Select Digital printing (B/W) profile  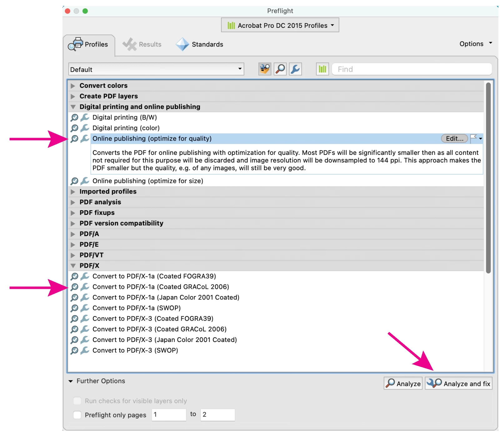[x=125, y=117]
